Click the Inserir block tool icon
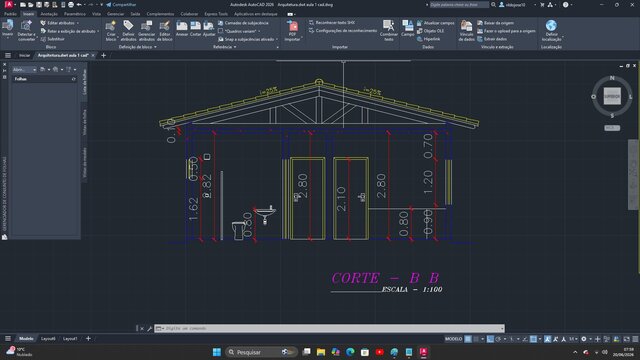The height and width of the screenshot is (360, 640). tap(7, 27)
